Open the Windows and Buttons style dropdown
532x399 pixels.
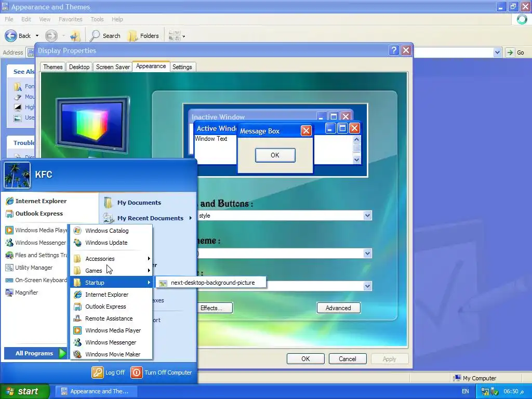(x=367, y=216)
